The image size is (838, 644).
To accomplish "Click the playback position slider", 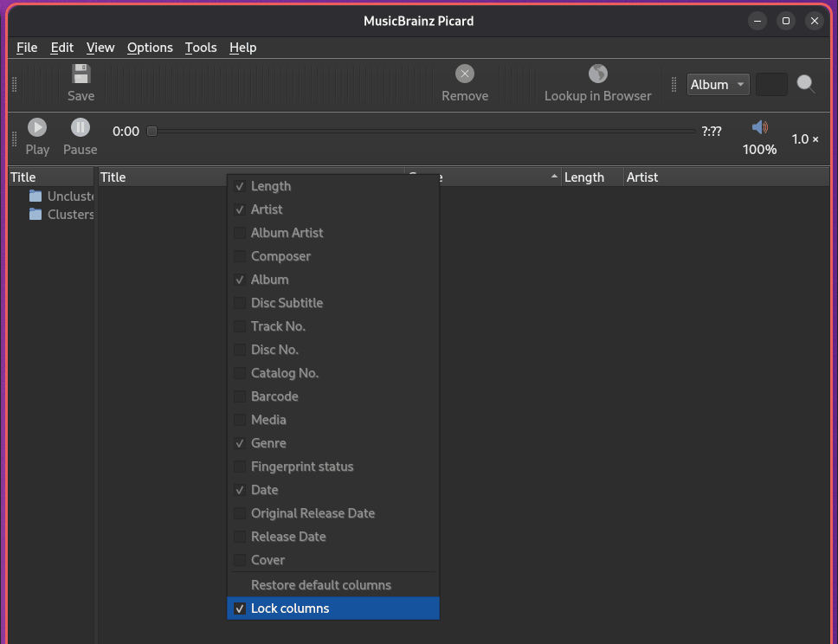I will [x=424, y=132].
